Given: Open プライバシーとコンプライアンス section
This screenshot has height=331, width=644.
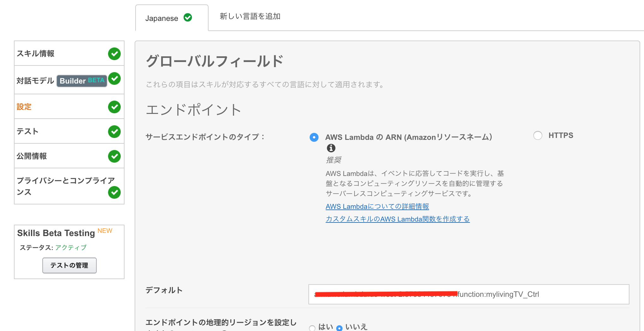Looking at the screenshot, I should click(x=69, y=186).
